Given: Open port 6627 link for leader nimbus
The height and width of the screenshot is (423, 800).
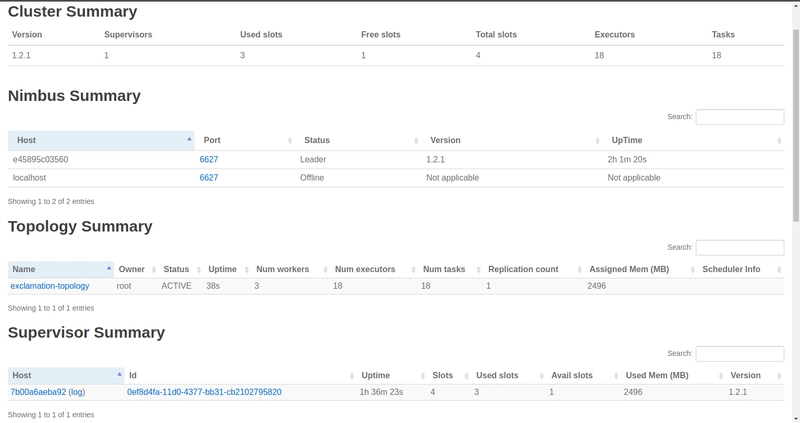Looking at the screenshot, I should [x=209, y=160].
